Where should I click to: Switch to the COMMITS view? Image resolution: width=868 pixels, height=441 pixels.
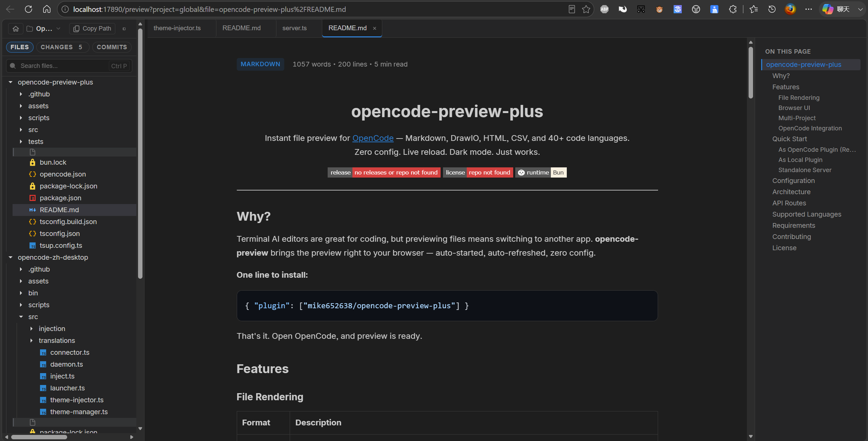[112, 47]
